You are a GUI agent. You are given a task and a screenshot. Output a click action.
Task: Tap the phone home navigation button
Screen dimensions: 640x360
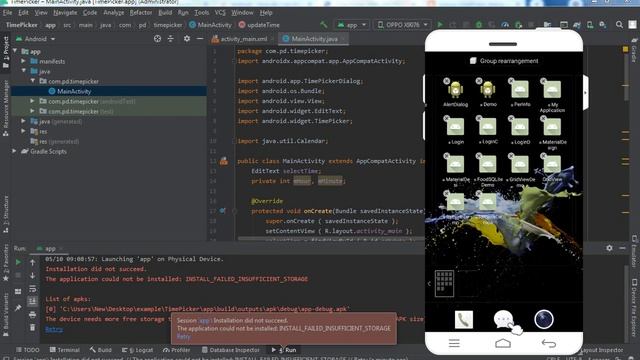[503, 343]
